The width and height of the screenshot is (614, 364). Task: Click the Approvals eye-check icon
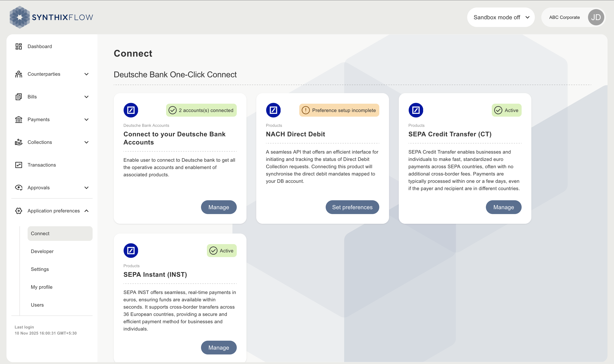pyautogui.click(x=19, y=188)
